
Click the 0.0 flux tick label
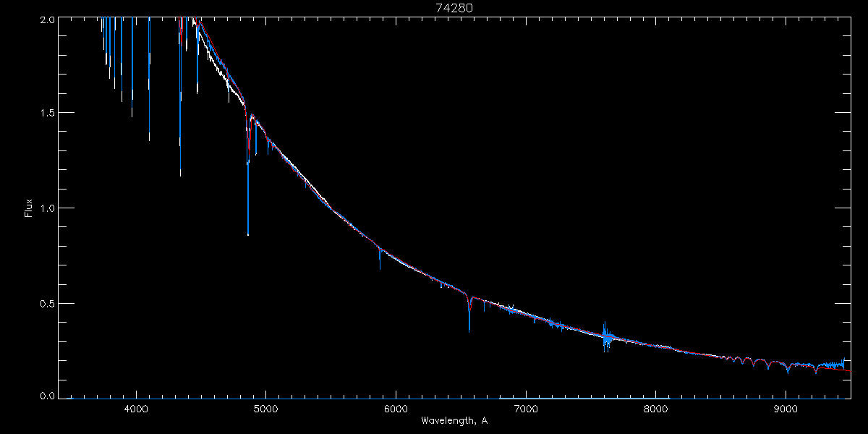coord(47,396)
